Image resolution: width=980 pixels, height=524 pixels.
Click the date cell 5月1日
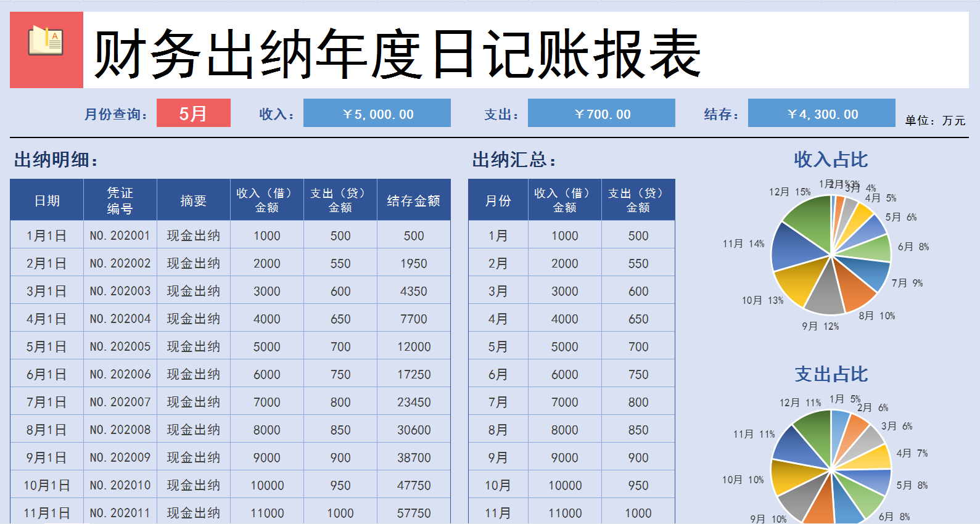tap(47, 346)
